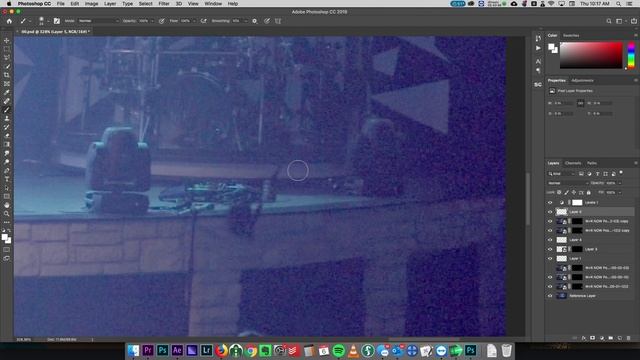640x360 pixels.
Task: Open the smoothing options gear
Action: 255,21
